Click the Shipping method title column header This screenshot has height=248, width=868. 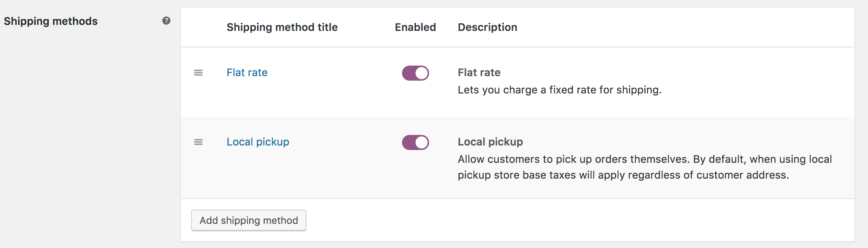pyautogui.click(x=282, y=27)
